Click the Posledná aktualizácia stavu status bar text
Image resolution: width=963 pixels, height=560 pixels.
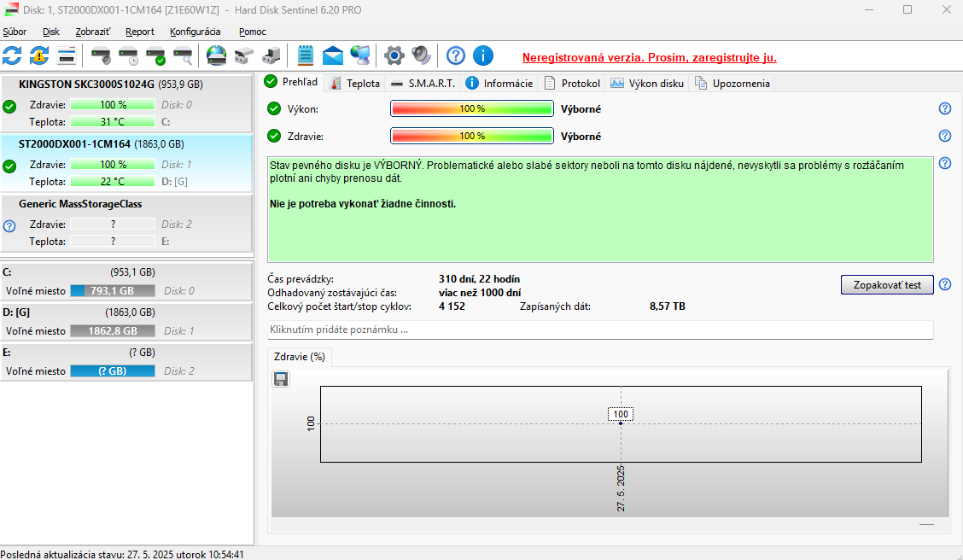(x=122, y=555)
